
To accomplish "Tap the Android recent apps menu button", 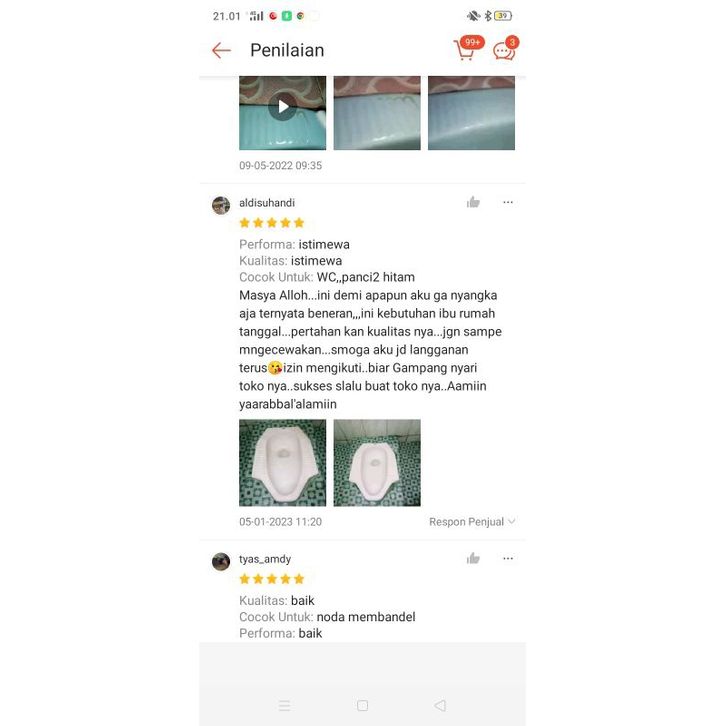I will coord(285,705).
